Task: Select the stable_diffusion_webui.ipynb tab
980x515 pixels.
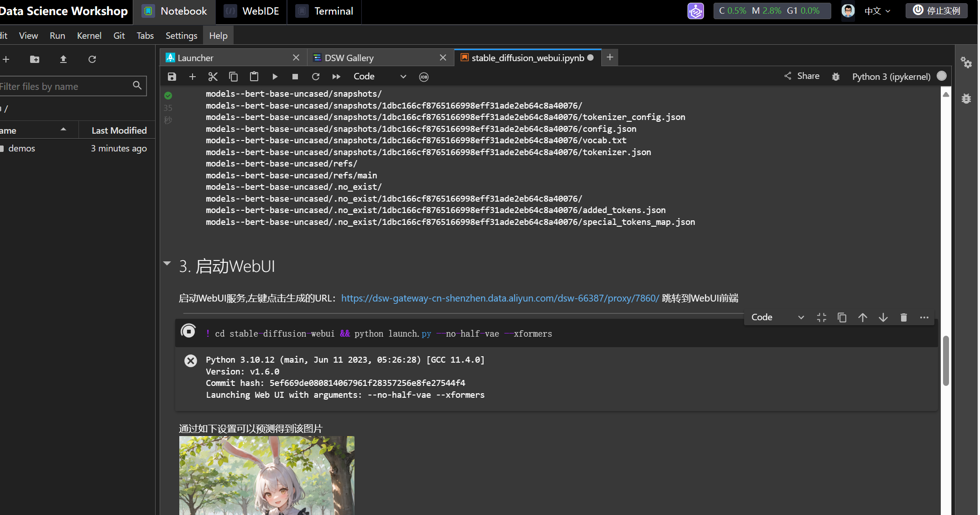Action: pyautogui.click(x=527, y=58)
